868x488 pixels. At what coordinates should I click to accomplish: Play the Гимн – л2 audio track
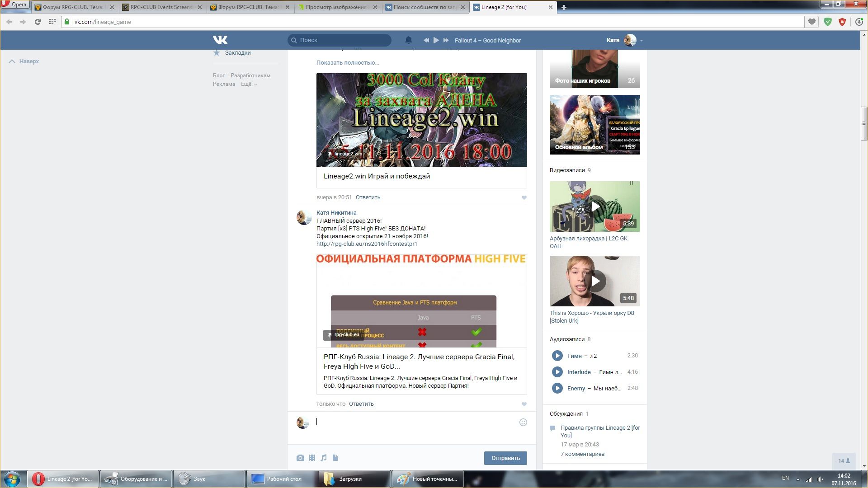(557, 356)
